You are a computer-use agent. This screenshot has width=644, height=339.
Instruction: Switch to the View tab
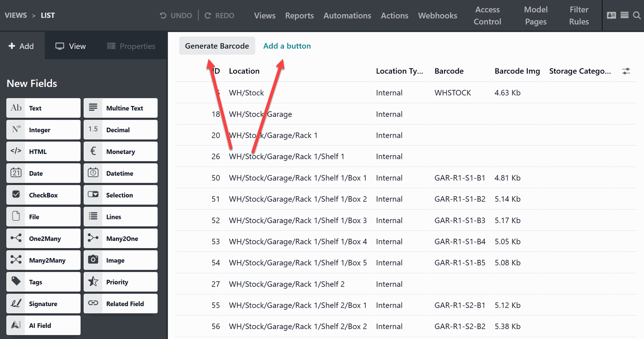71,46
